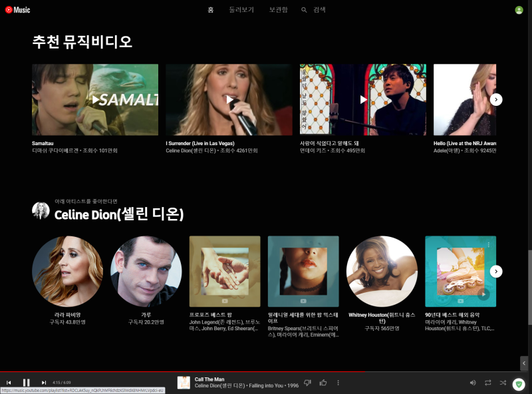The width and height of the screenshot is (532, 394).
Task: Click the green shield extension badge
Action: [x=519, y=385]
